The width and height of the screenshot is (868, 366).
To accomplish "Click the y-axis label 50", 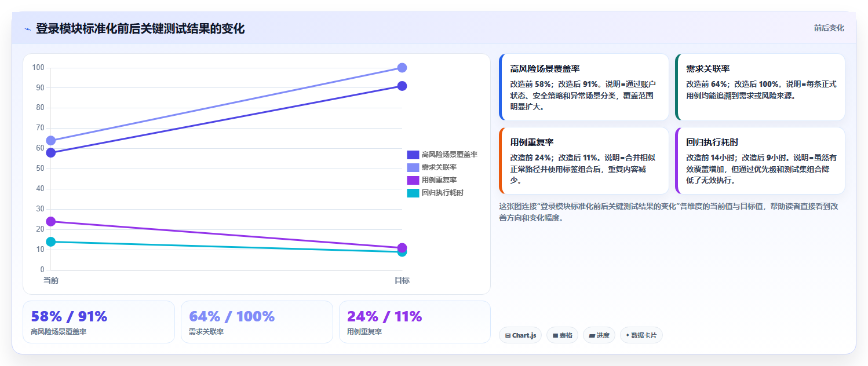I will (40, 169).
